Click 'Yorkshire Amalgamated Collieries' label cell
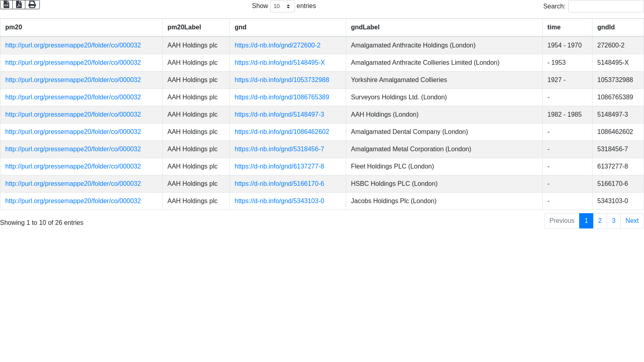 [444, 80]
